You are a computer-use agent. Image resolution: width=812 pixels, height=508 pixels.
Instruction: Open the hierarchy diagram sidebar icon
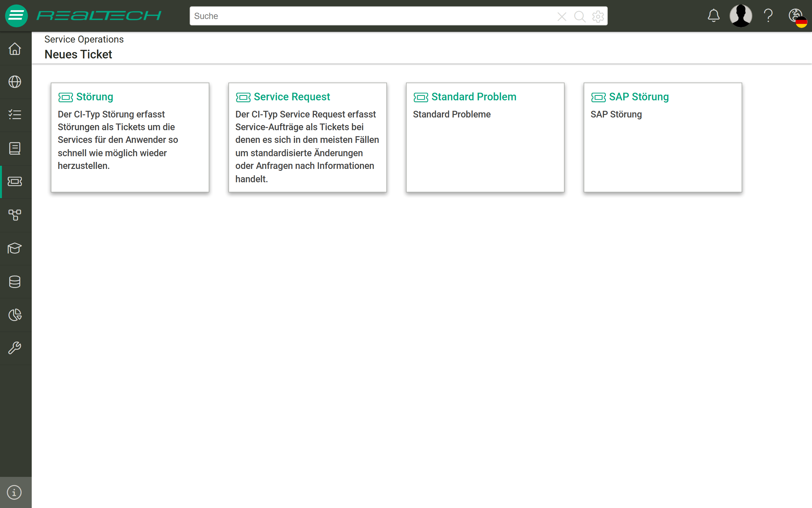15,215
